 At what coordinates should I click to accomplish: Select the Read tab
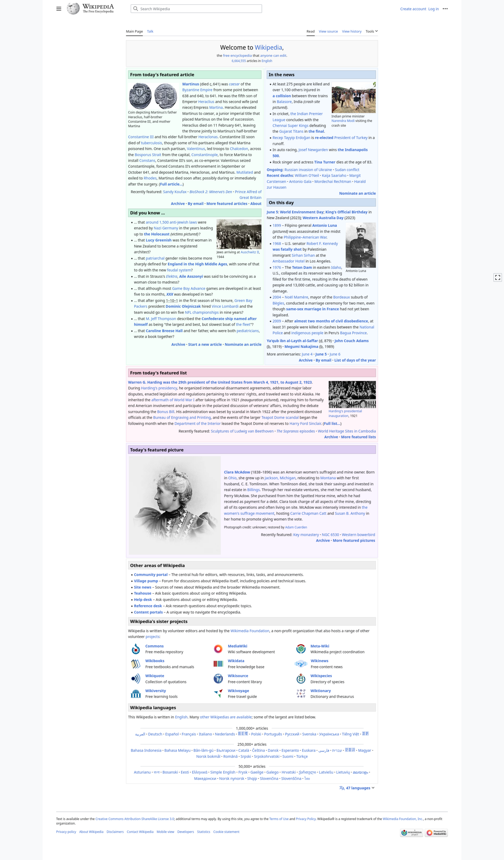311,31
